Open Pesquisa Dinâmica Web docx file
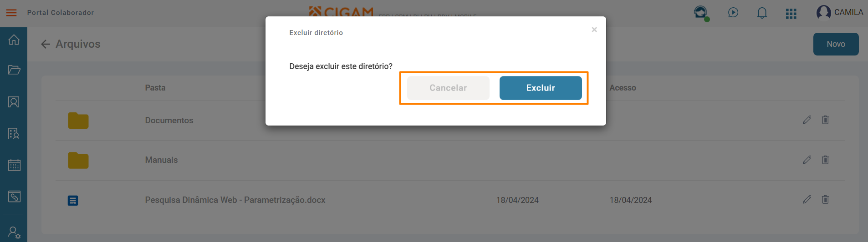This screenshot has width=868, height=242. pyautogui.click(x=235, y=200)
